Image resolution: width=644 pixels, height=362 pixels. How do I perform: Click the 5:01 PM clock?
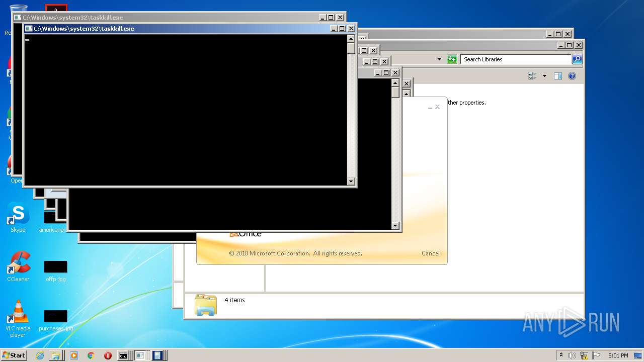tap(618, 355)
